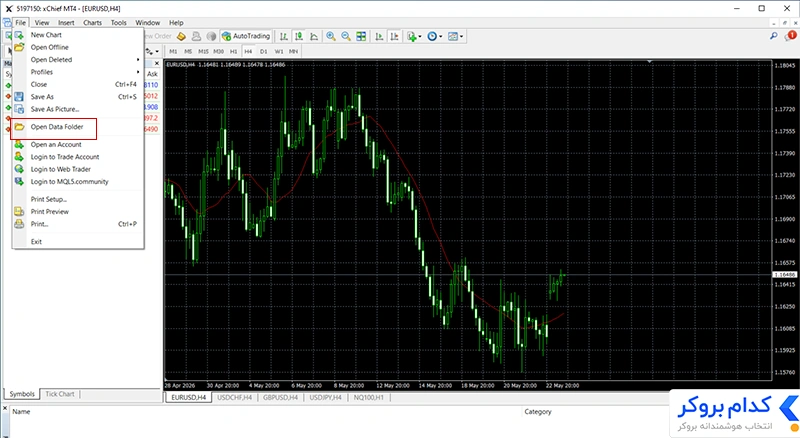Open the search magnifier at top right

(773, 36)
